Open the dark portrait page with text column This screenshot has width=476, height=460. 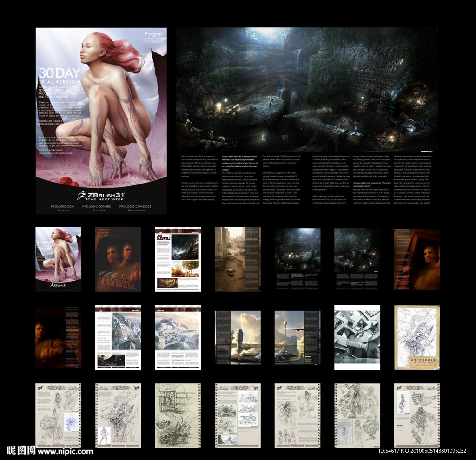[58, 337]
